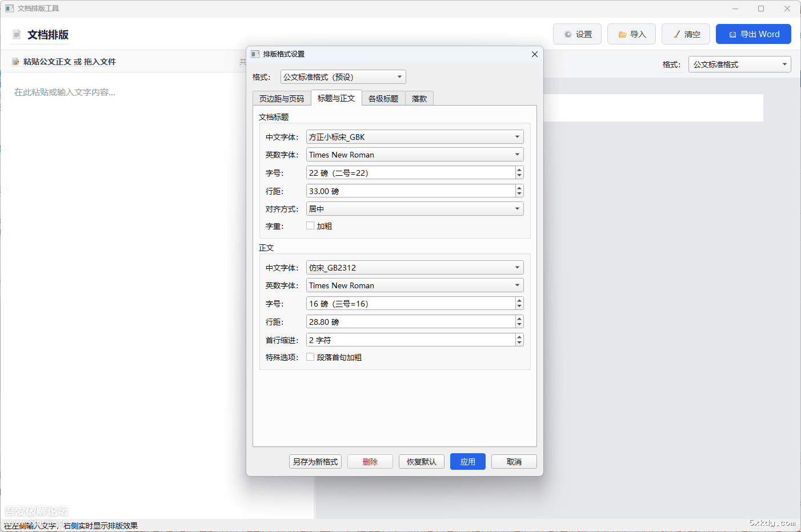Click the body 字号 16 磅 field

[x=410, y=304]
